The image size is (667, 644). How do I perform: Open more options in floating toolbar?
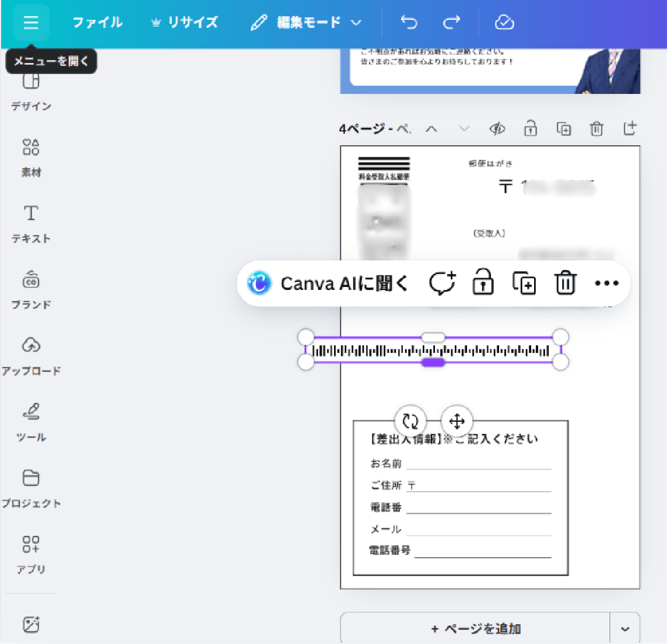click(x=606, y=283)
